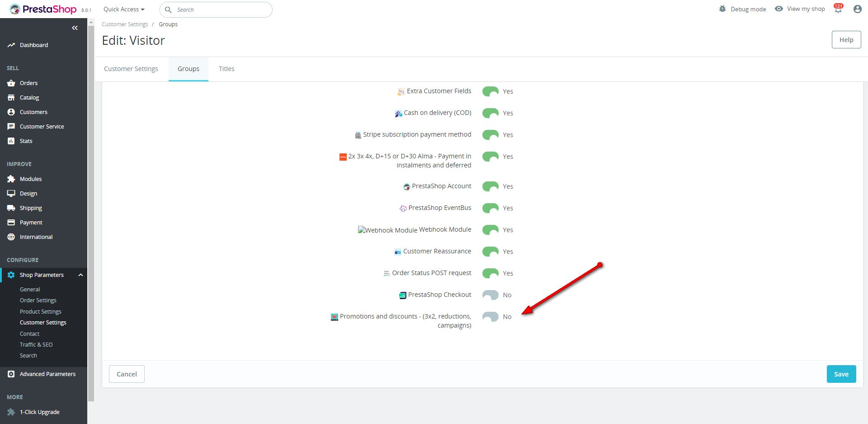This screenshot has height=424, width=868.
Task: Open Product Settings in sidebar
Action: [41, 312]
